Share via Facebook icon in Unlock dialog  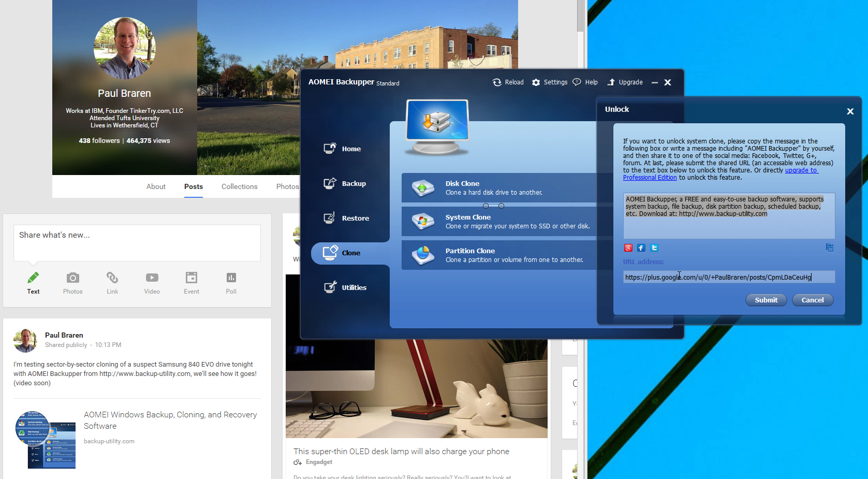[641, 248]
